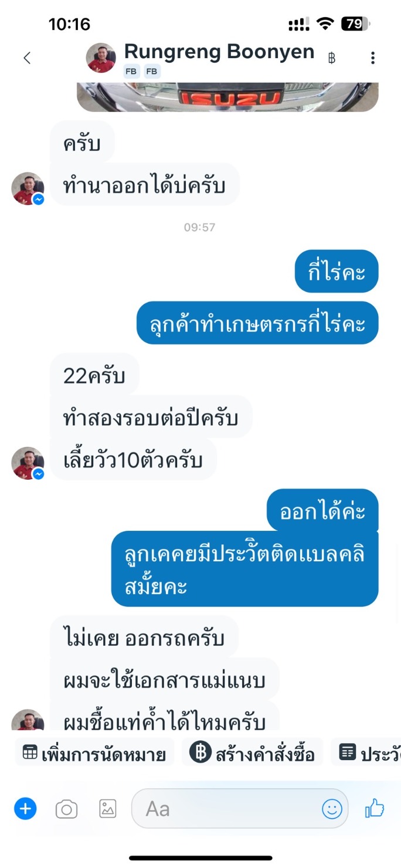The image size is (401, 868).
Task: Tap the สร้างคำสั่งซื้อ button
Action: (253, 754)
